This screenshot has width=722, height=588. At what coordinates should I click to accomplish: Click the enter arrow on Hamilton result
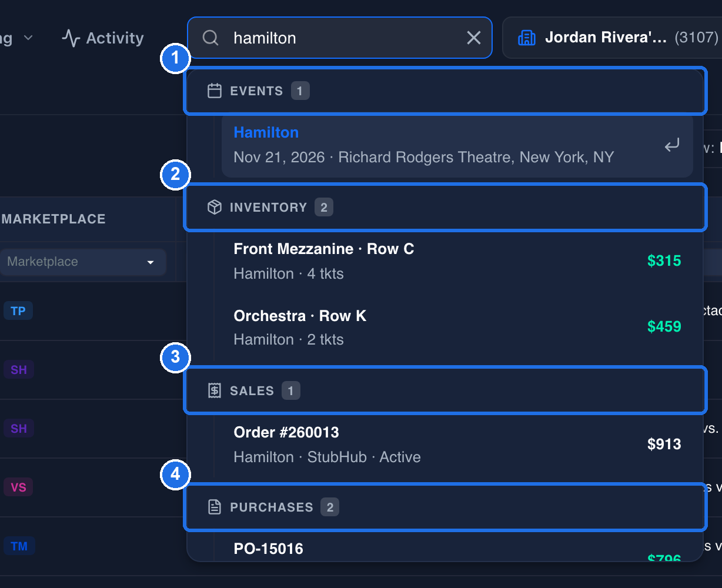(x=672, y=145)
